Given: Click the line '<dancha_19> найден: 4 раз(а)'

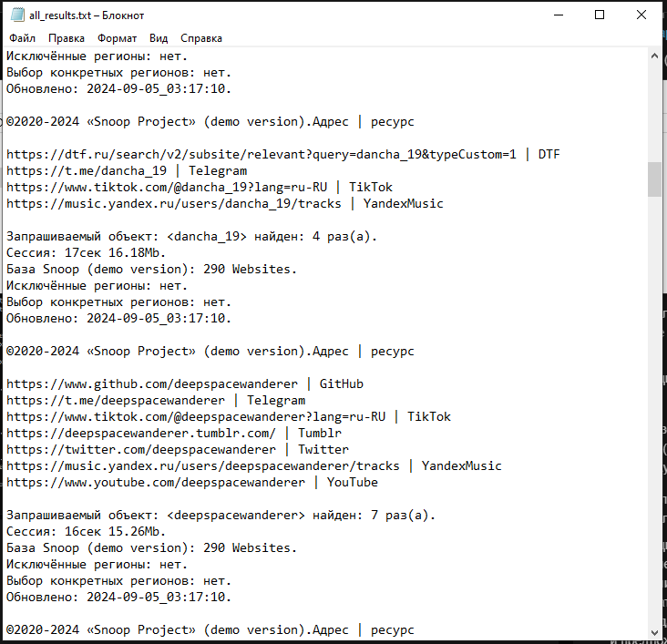Looking at the screenshot, I should [191, 236].
